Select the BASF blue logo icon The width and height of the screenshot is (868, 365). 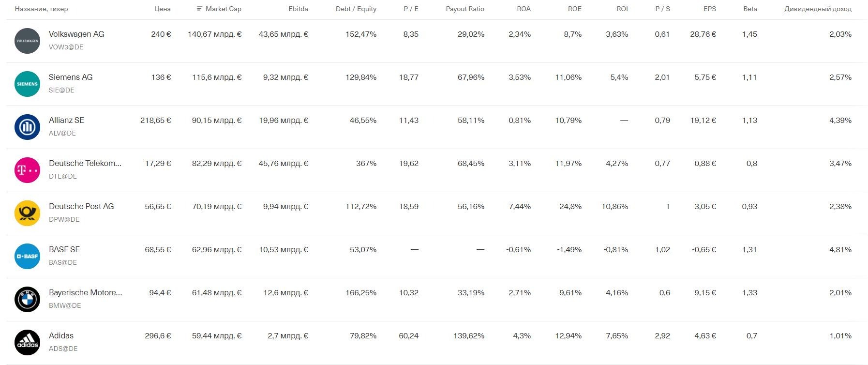[x=27, y=257]
